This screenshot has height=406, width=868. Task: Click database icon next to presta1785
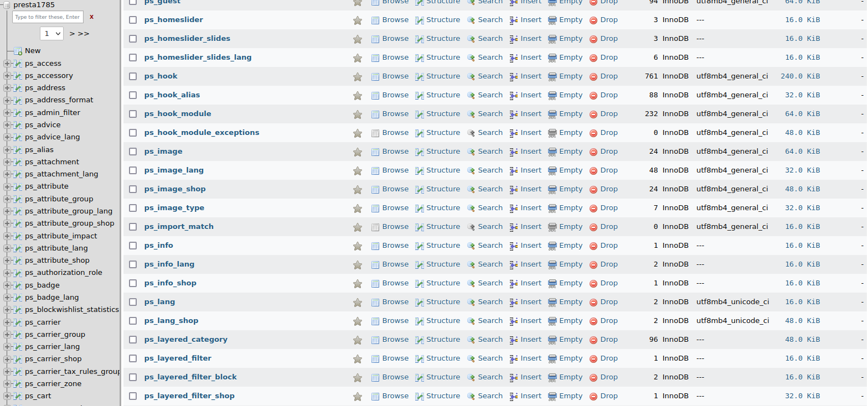[x=6, y=5]
